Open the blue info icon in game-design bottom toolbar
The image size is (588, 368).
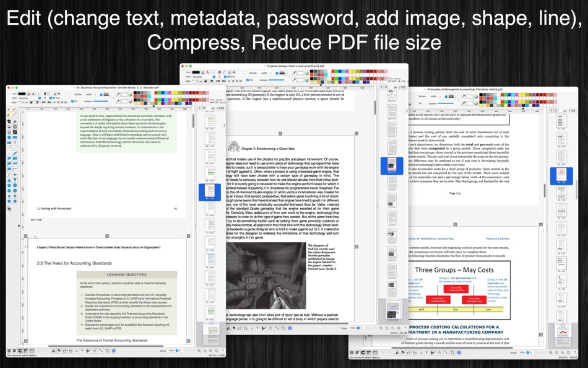(290, 328)
